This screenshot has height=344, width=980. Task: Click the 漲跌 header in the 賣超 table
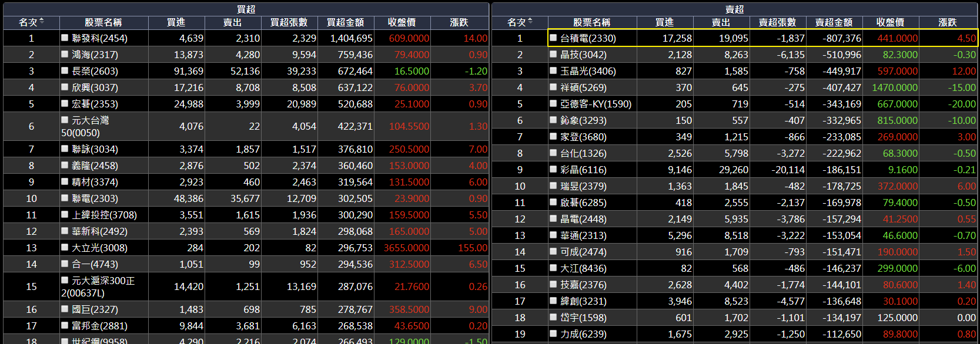click(x=948, y=22)
